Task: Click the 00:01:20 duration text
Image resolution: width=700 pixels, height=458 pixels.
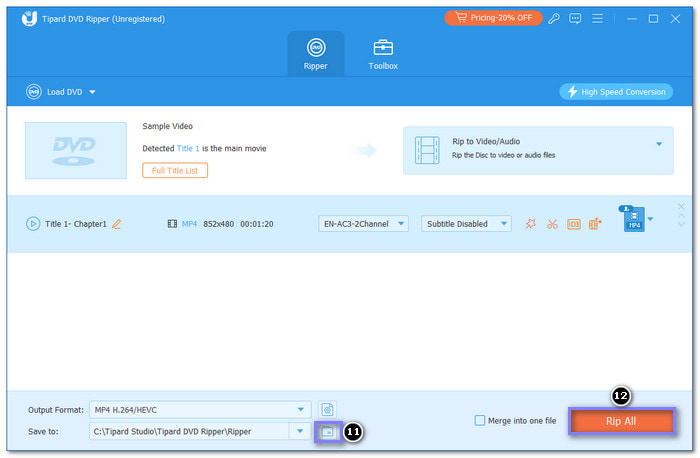Action: (x=257, y=224)
